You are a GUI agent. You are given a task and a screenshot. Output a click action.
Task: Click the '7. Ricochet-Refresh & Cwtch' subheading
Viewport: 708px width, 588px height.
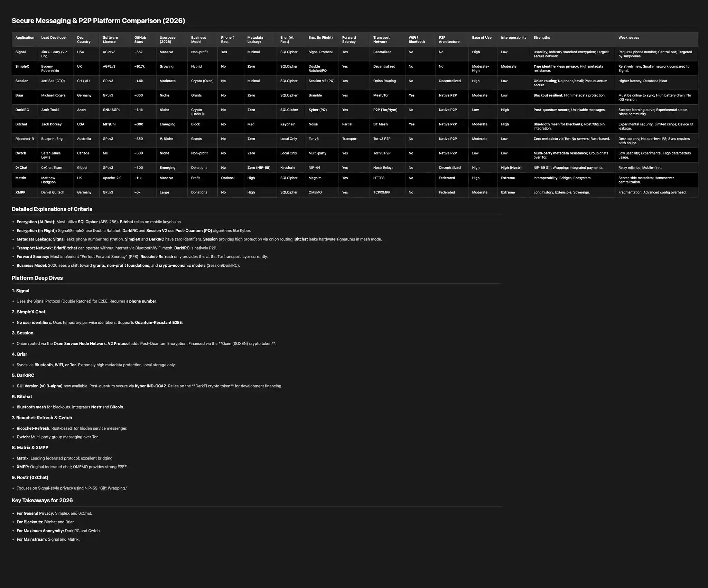point(42,418)
